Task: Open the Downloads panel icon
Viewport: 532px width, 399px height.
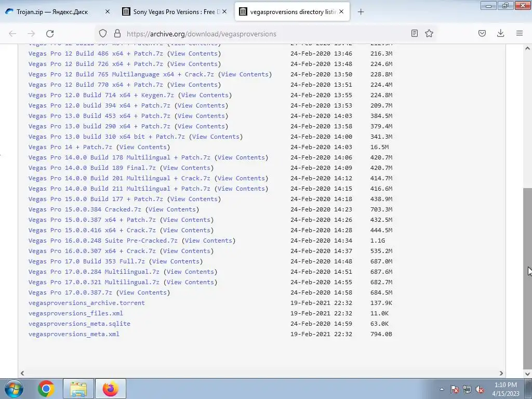Action: click(x=500, y=33)
